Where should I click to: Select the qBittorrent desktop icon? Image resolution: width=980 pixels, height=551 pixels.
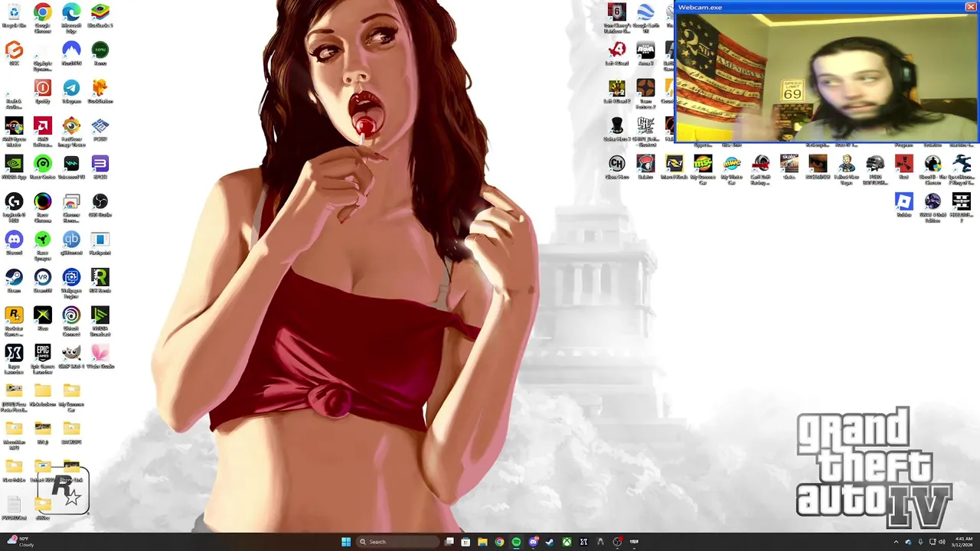[71, 243]
